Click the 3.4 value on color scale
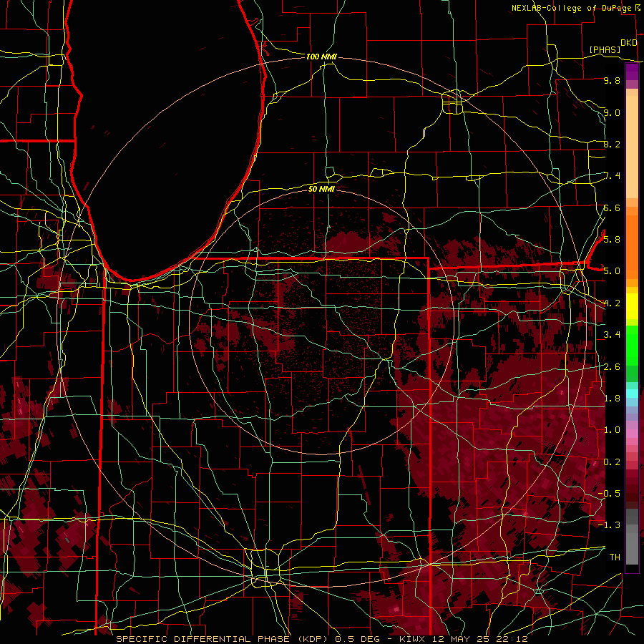Viewport: 644px width, 644px height. pyautogui.click(x=612, y=335)
